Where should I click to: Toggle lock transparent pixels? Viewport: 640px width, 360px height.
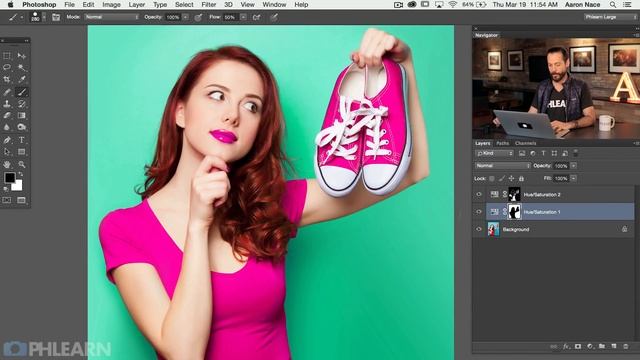(x=492, y=178)
